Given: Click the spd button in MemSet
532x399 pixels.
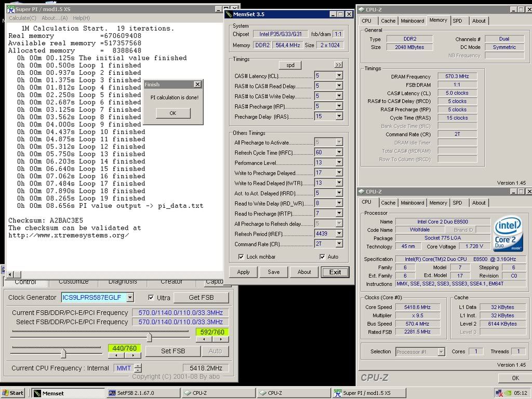Looking at the screenshot, I should [290, 65].
